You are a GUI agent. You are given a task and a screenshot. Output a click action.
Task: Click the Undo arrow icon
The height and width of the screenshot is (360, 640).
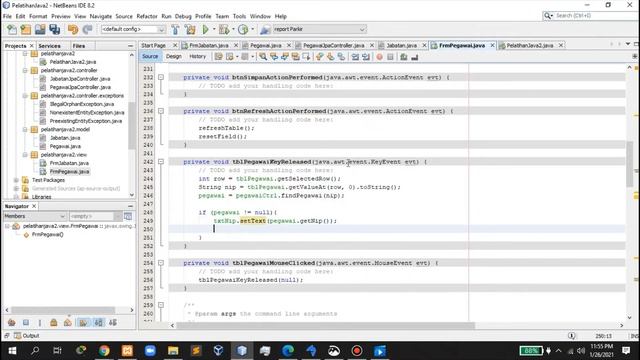(73, 29)
